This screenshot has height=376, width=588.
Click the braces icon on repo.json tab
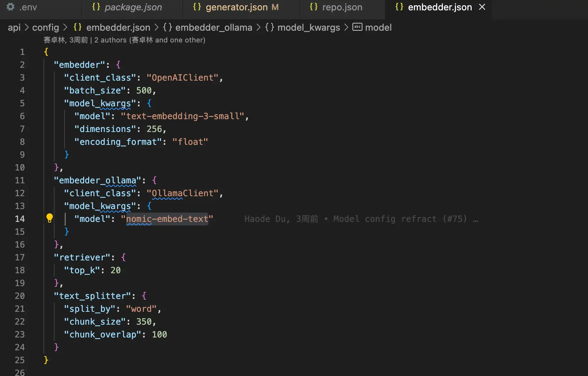314,7
